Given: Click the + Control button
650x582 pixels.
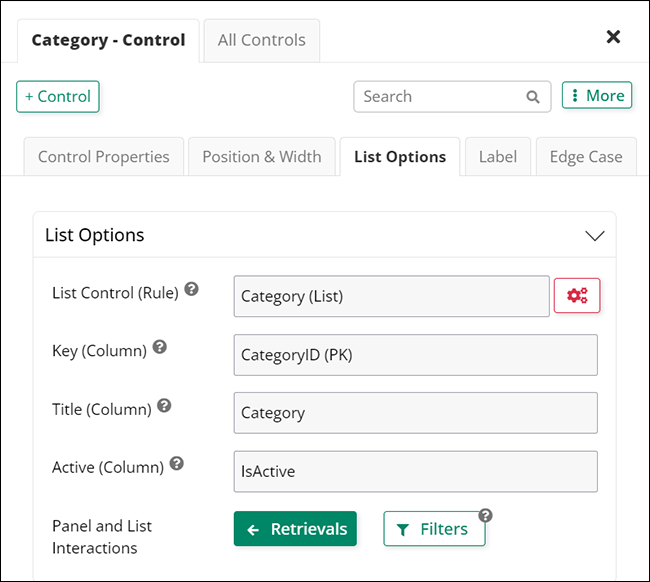Looking at the screenshot, I should pyautogui.click(x=58, y=97).
